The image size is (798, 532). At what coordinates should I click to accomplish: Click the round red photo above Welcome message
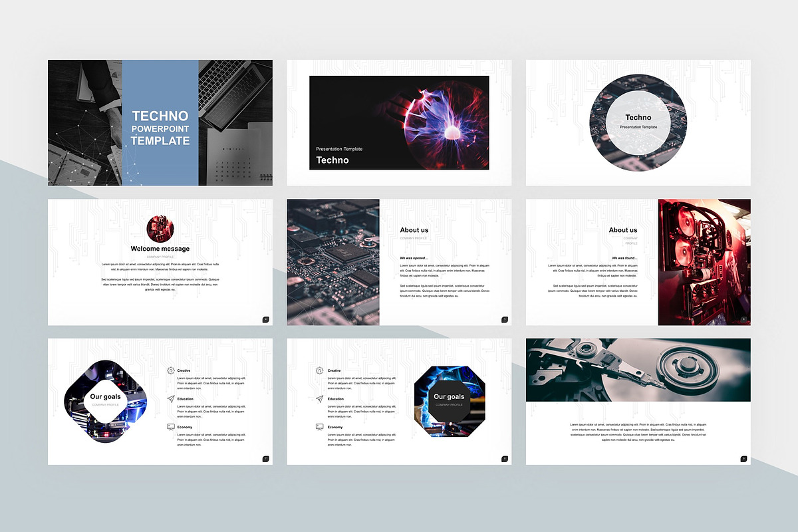pyautogui.click(x=160, y=228)
